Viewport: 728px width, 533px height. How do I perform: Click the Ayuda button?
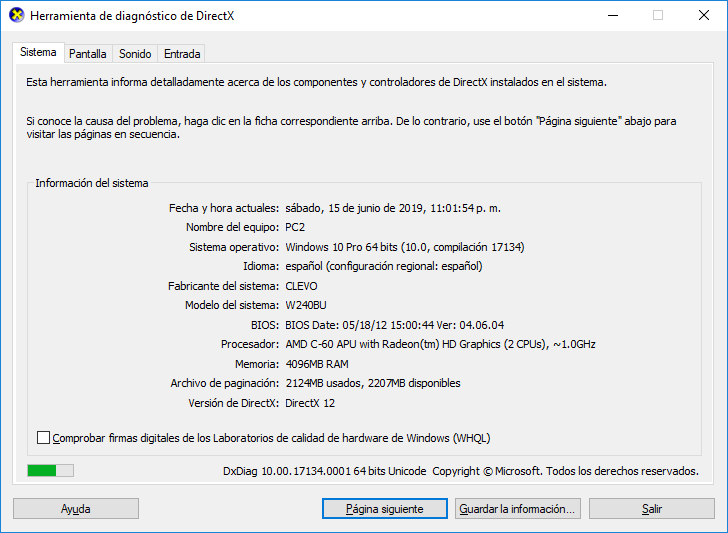coord(76,509)
